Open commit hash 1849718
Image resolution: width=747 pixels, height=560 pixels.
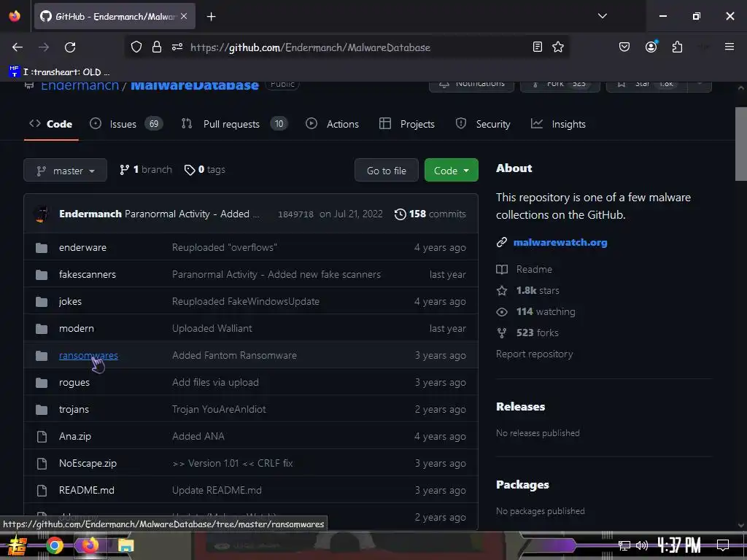tap(295, 214)
